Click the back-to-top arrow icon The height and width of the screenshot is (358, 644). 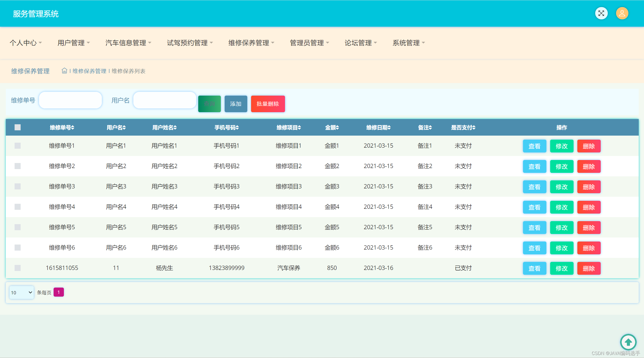(x=628, y=342)
